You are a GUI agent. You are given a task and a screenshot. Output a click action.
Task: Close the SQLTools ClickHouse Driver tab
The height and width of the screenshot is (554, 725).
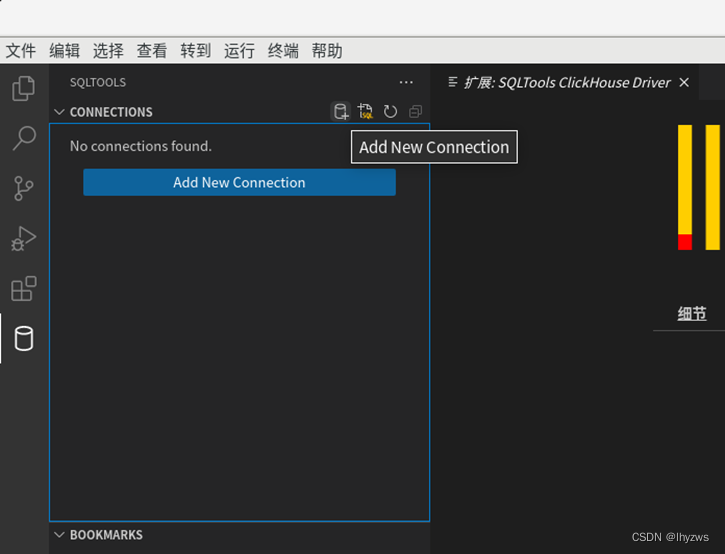click(x=684, y=82)
